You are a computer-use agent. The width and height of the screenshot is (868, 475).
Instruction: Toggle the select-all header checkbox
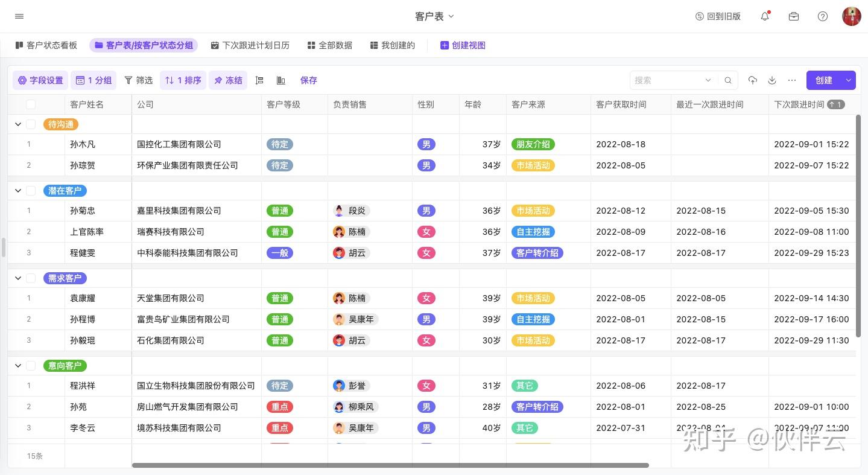click(x=31, y=104)
